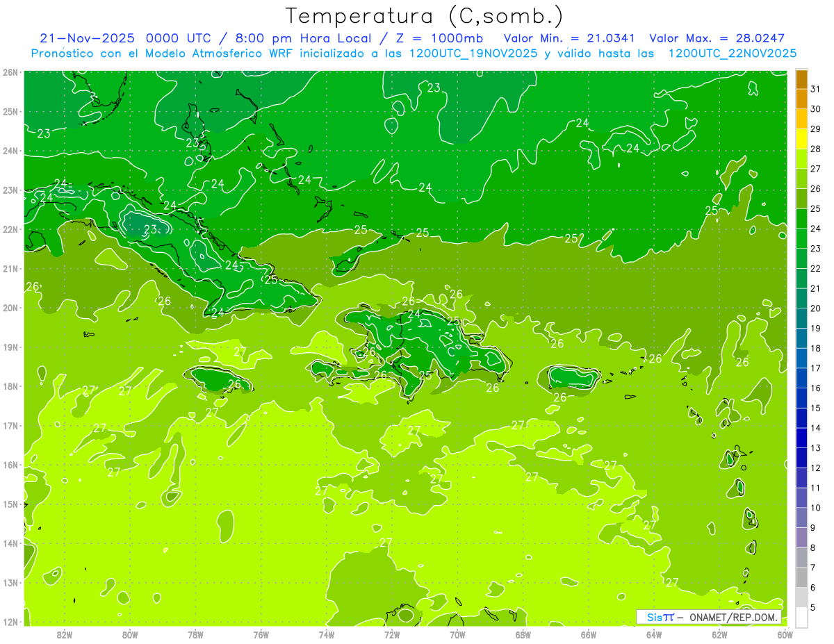The image size is (834, 644).
Task: Click the '72W' longitude axis label
Action: point(392,634)
